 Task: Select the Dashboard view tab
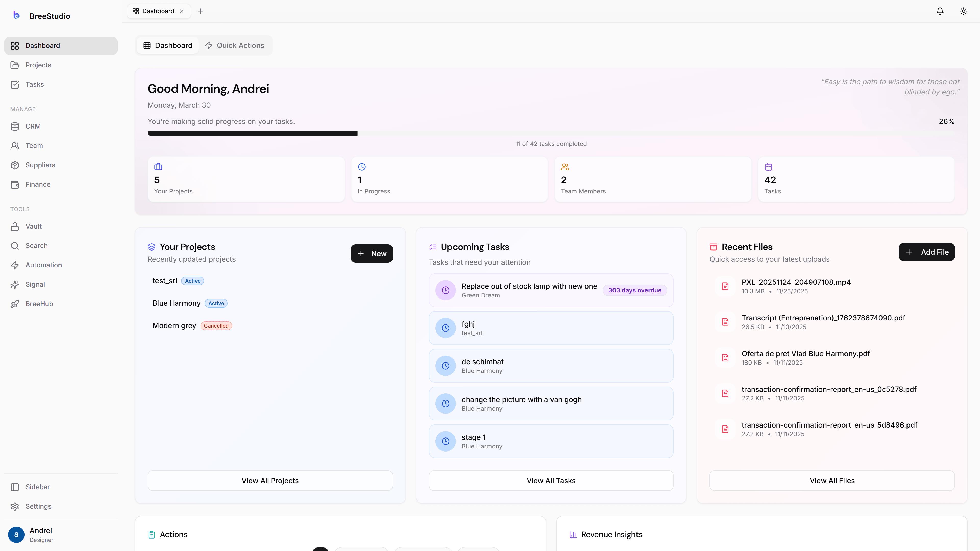click(168, 46)
